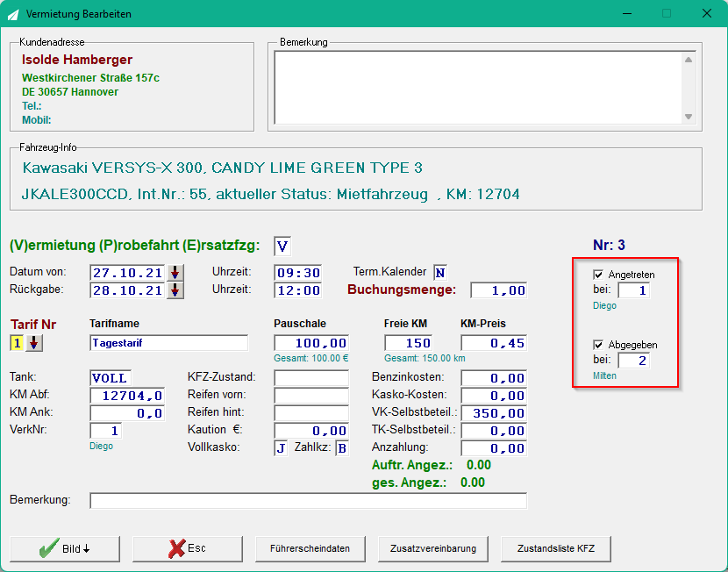The height and width of the screenshot is (572, 728).
Task: Click the Zahlkz B field
Action: point(342,448)
